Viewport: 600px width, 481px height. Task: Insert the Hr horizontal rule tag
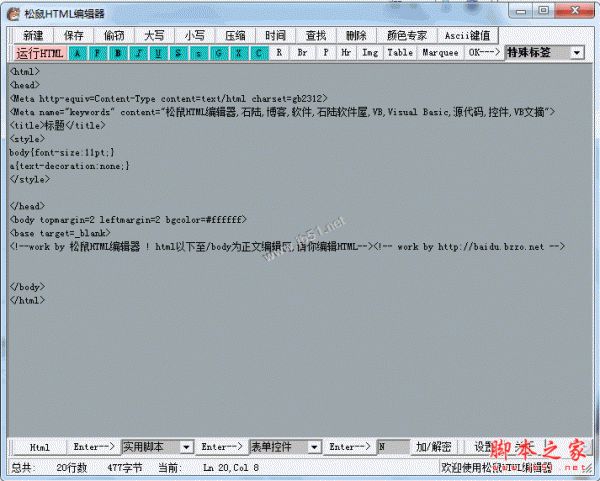(346, 52)
